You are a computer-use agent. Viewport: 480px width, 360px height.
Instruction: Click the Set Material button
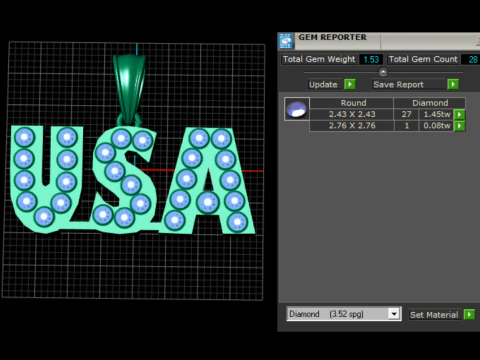pos(436,315)
